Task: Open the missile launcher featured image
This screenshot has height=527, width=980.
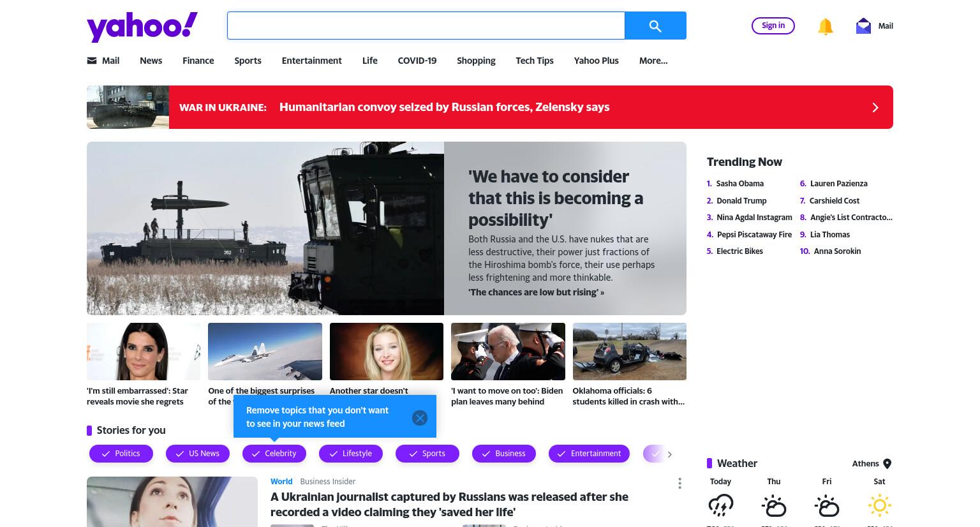Action: click(265, 228)
